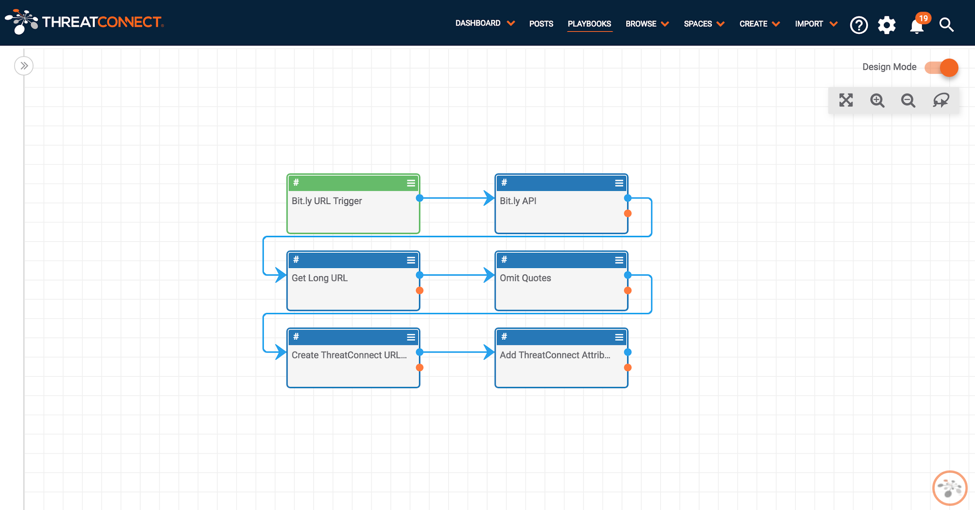Open the help question mark icon
This screenshot has height=510, width=975.
859,25
